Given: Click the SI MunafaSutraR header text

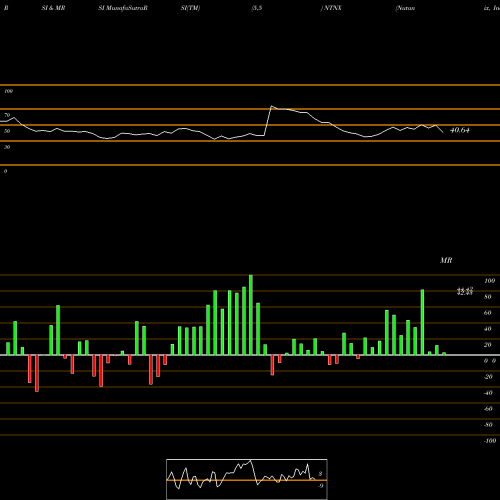Looking at the screenshot, I should click(123, 8).
